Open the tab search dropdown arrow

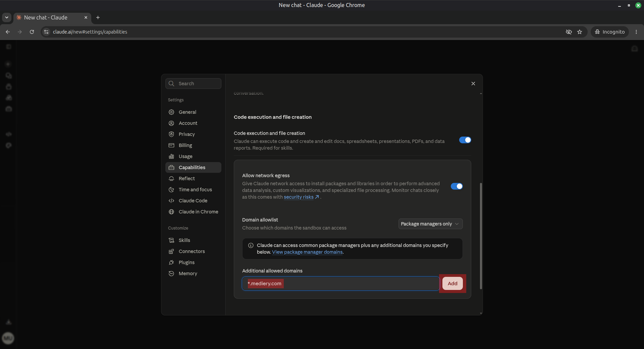pyautogui.click(x=7, y=17)
